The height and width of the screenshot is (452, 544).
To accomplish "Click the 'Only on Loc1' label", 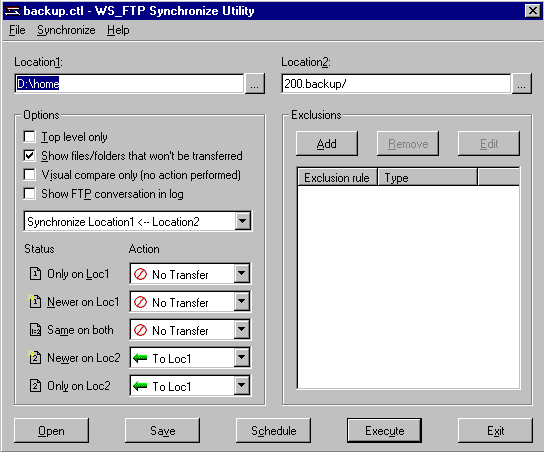I will pos(78,274).
